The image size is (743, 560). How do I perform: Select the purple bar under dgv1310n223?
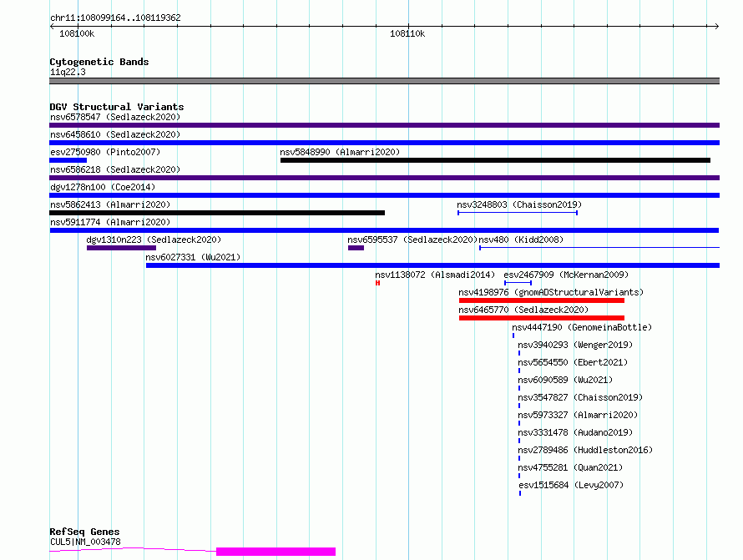coord(121,248)
